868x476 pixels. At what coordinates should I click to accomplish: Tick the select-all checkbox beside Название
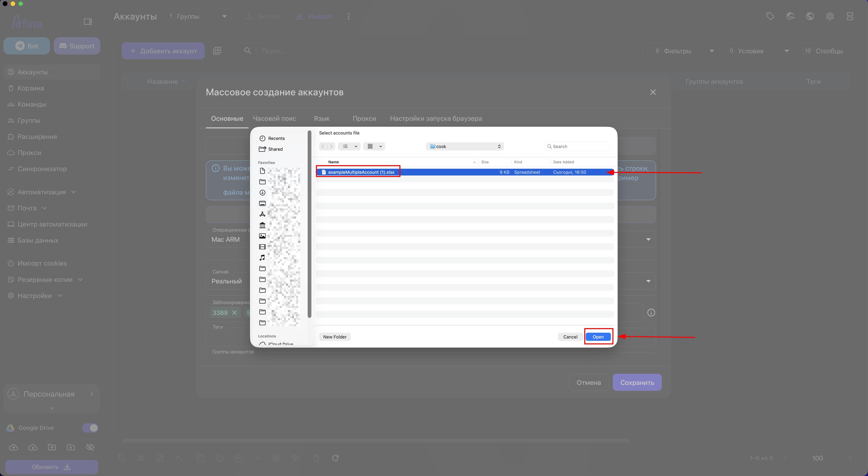click(130, 82)
